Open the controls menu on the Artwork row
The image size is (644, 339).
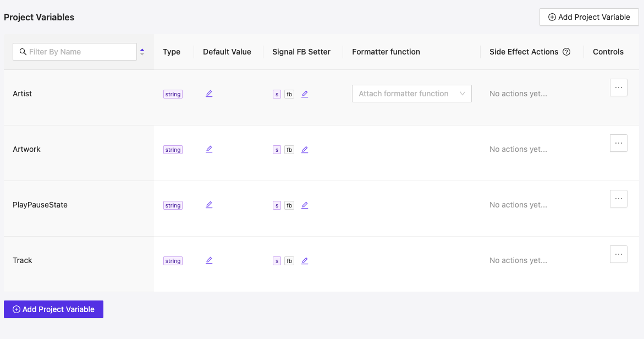[618, 143]
